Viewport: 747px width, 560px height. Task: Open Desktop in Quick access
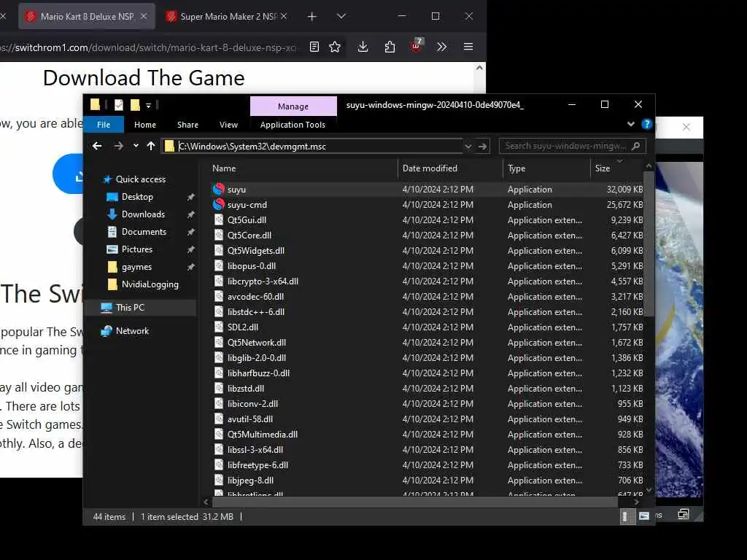click(137, 197)
